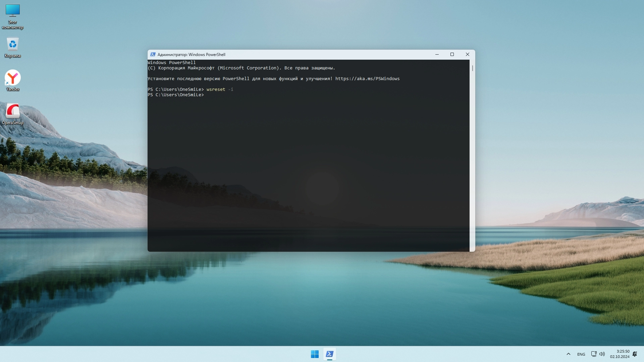The image size is (644, 362).
Task: Open the volume speaker tray icon
Action: point(602,354)
